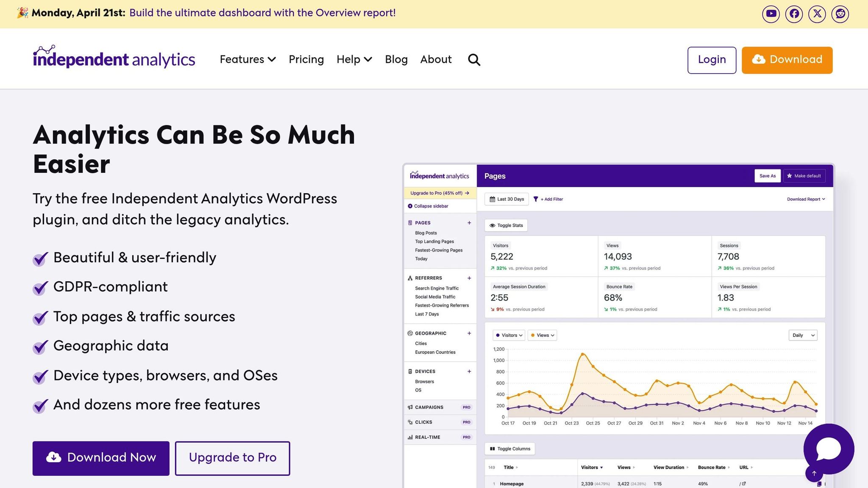Click the Upgrade to Pro button
The image size is (868, 488).
(232, 457)
